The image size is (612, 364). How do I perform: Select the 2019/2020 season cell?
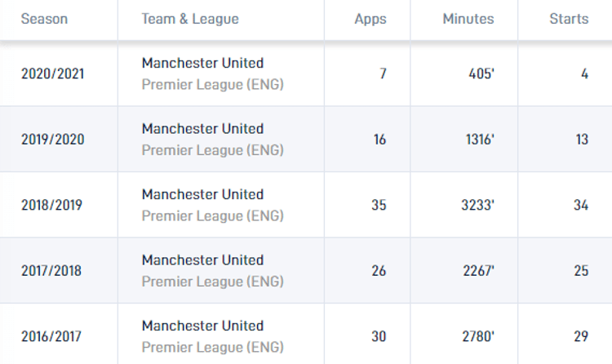click(52, 140)
